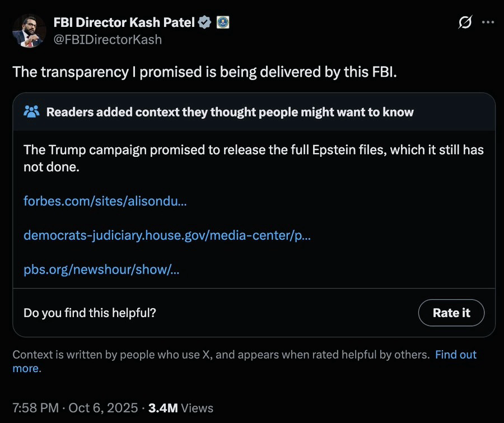Click the community notes people icon

32,112
